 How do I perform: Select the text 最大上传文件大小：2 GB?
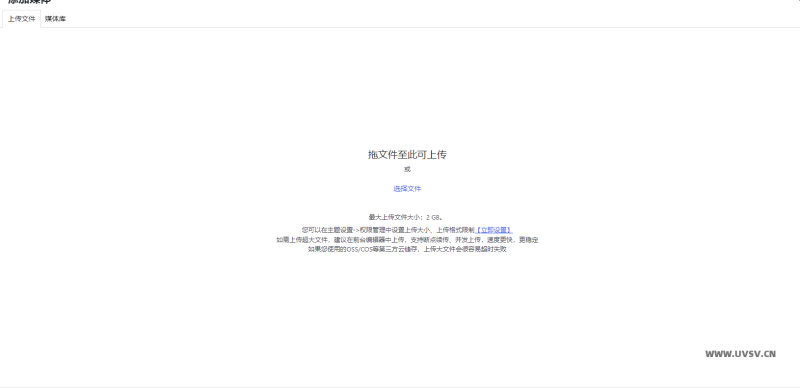click(x=406, y=217)
